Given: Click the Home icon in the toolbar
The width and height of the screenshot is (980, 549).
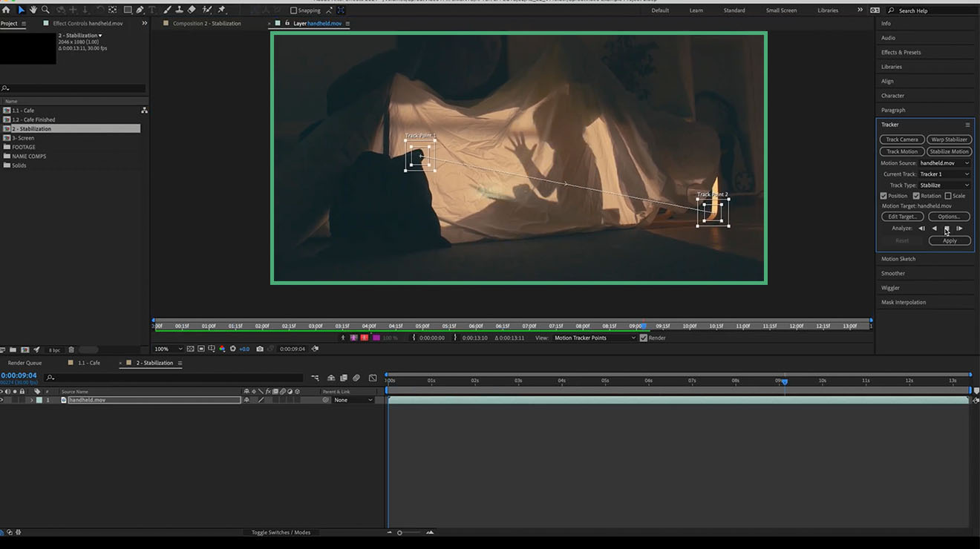Looking at the screenshot, I should click(7, 10).
